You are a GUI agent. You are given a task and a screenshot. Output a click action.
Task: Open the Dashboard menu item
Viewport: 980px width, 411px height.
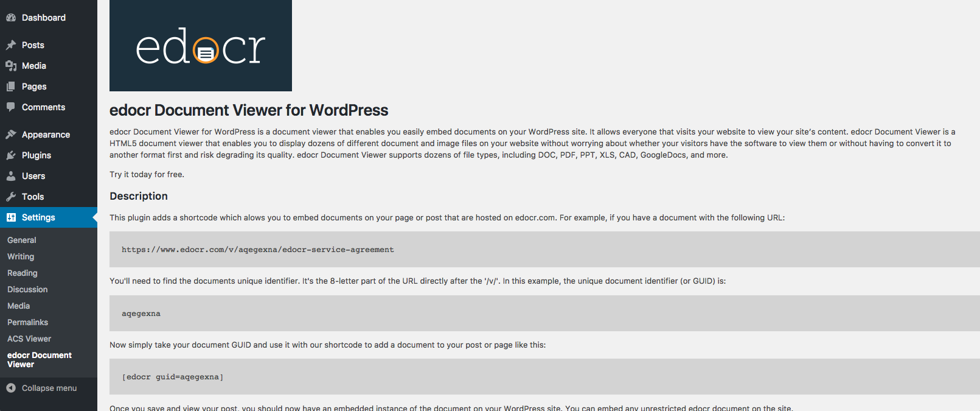point(49,18)
